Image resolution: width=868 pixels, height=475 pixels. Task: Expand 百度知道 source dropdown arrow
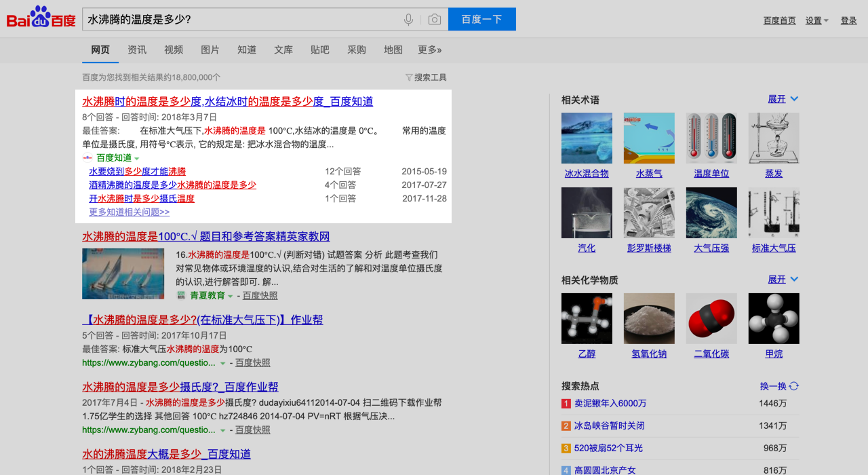136,158
